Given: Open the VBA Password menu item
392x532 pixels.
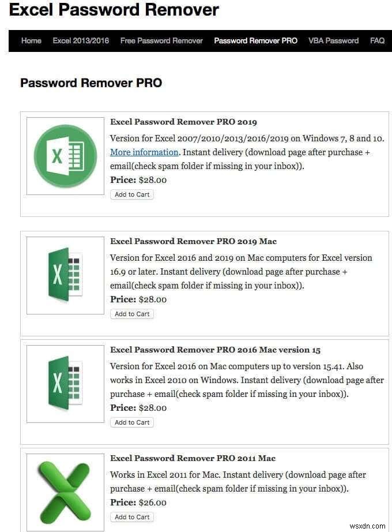Looking at the screenshot, I should (333, 41).
